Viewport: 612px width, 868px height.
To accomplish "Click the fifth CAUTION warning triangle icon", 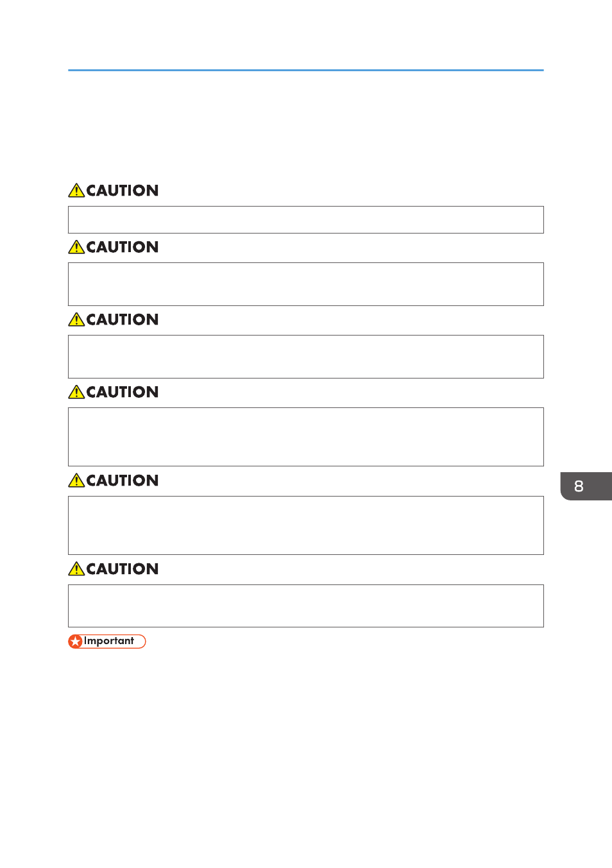I will click(76, 481).
